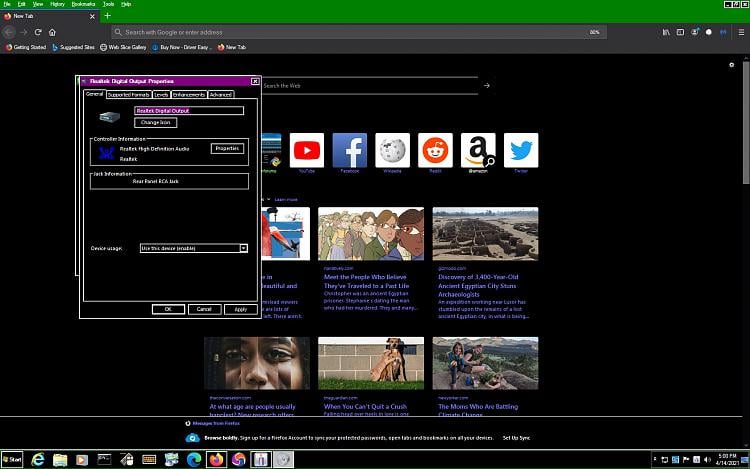Click the taskbar clock showing 5:00 PM
The height and width of the screenshot is (469, 750).
click(x=727, y=459)
